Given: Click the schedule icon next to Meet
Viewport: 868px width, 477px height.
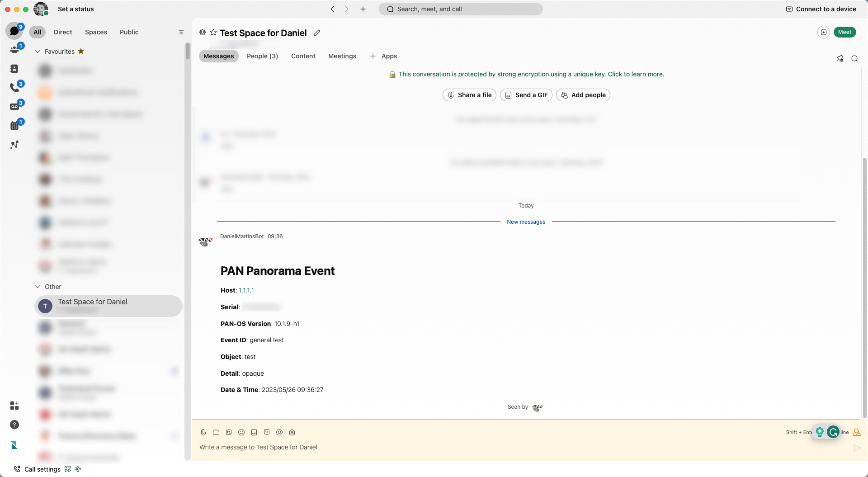Looking at the screenshot, I should click(x=824, y=32).
